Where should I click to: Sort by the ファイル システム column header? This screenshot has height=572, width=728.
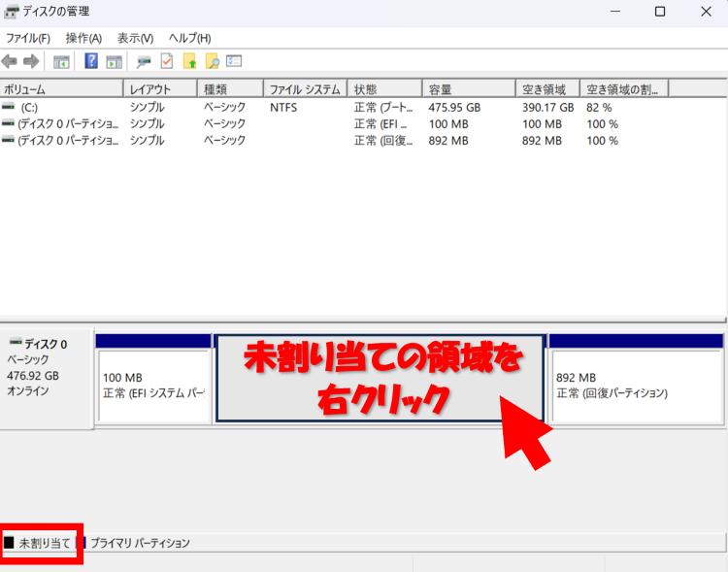[306, 88]
